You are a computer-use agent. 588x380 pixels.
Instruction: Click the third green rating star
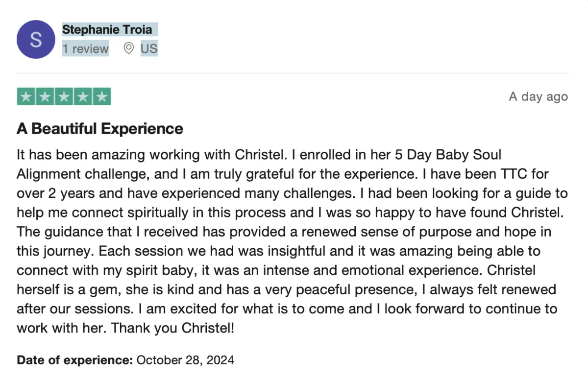(64, 96)
